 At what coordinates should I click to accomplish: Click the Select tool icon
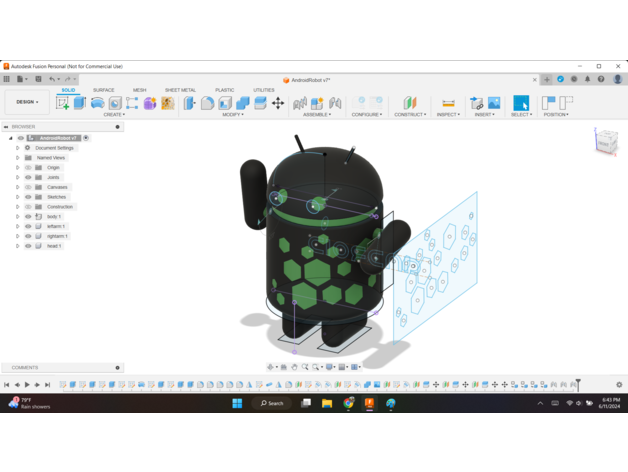tap(521, 102)
